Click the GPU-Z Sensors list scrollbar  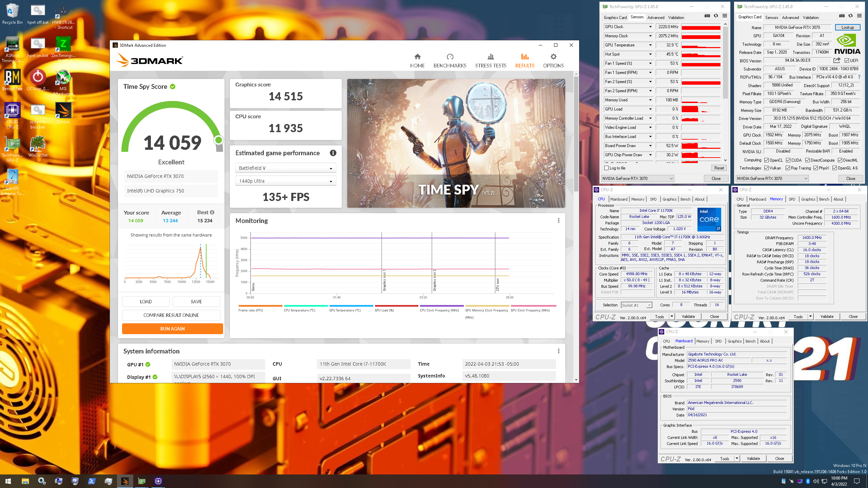tap(725, 63)
